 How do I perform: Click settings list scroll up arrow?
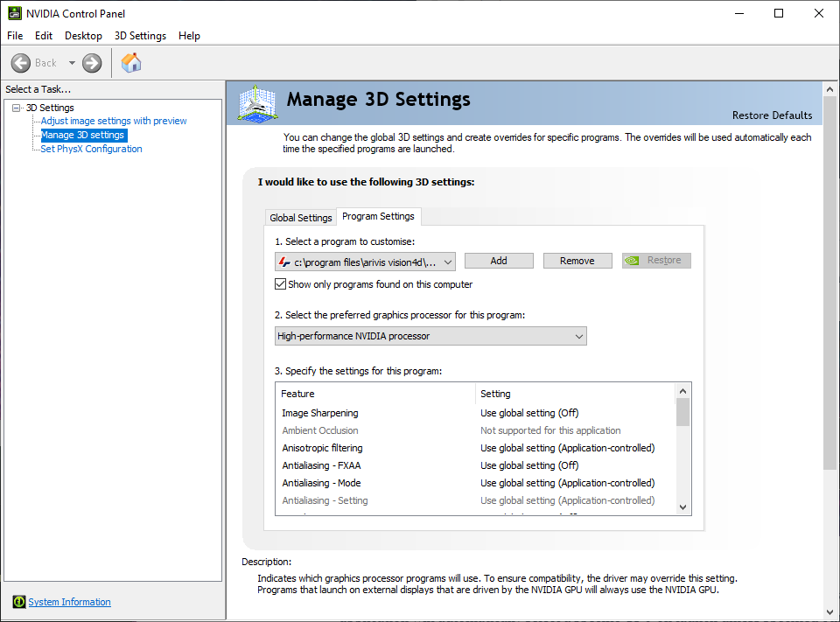(x=682, y=392)
